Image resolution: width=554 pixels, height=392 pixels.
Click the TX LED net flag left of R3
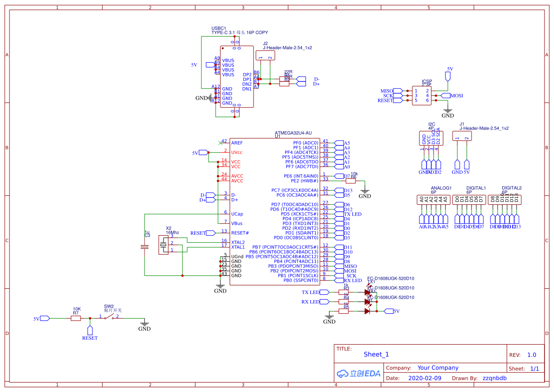coord(324,292)
